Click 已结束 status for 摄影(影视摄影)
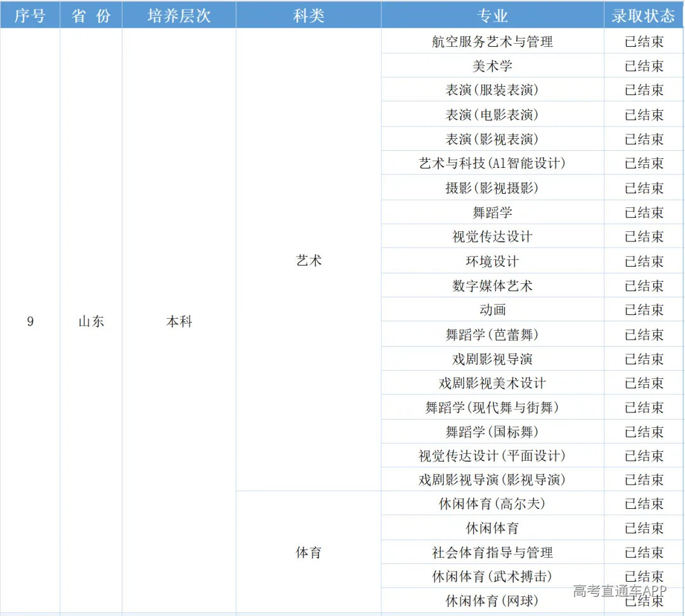Screen dimensions: 685x616 click(x=644, y=188)
